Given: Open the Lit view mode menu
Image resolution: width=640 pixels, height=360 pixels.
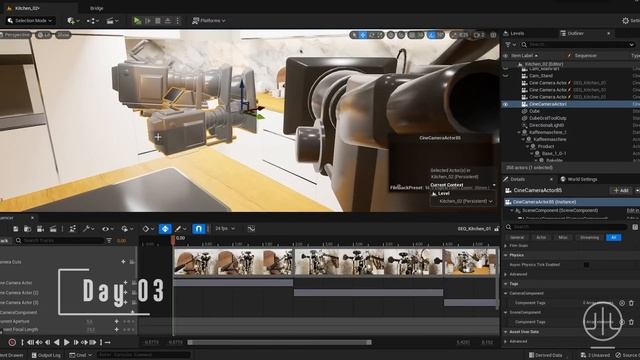Looking at the screenshot, I should point(44,35).
